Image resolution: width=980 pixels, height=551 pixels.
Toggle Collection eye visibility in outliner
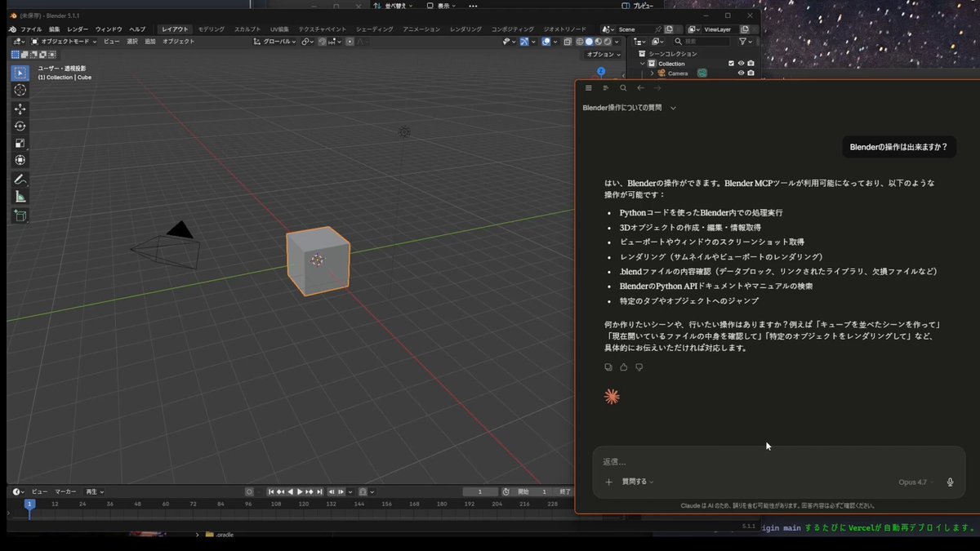click(741, 64)
